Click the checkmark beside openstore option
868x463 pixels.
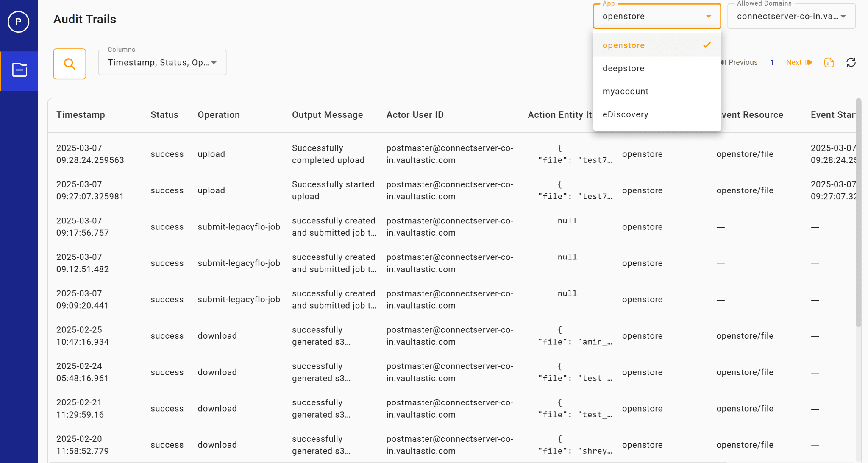(x=707, y=45)
